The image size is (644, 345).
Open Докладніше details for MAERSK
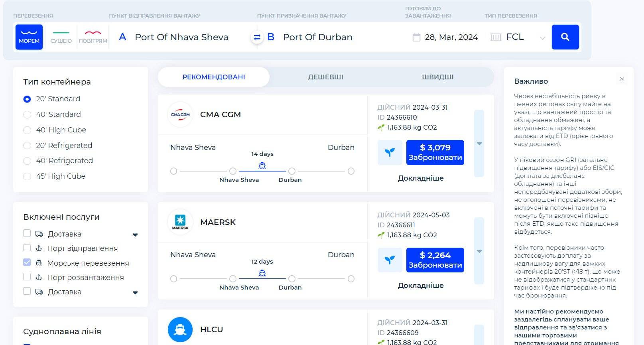point(421,286)
